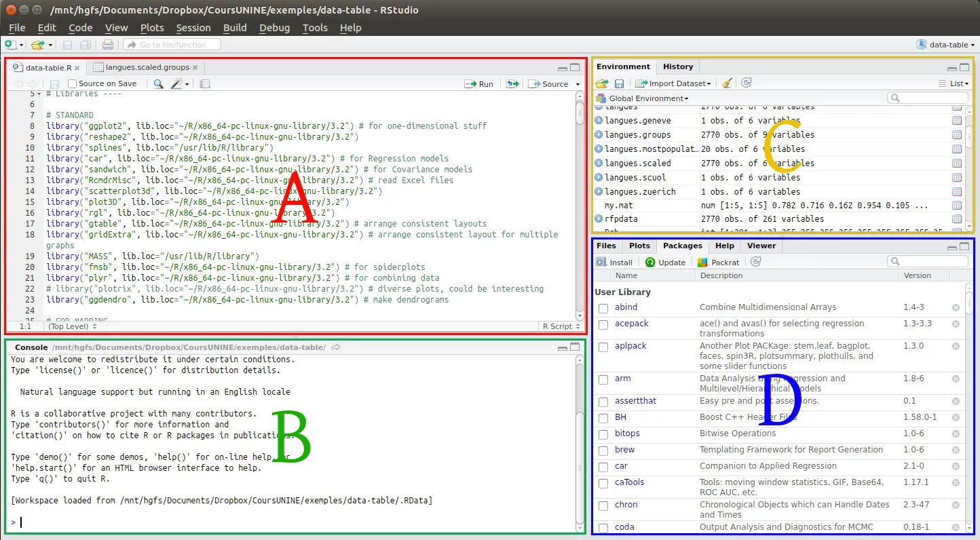This screenshot has height=540, width=980.
Task: Toggle the Source on Save checkbox
Action: click(73, 83)
